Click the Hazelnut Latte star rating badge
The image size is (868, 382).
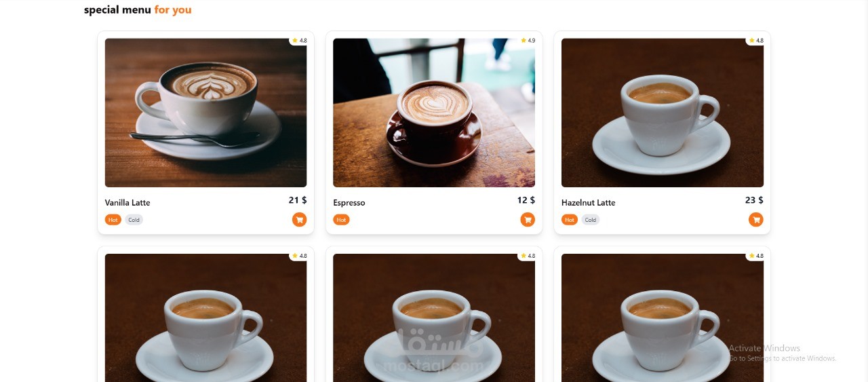tap(756, 41)
